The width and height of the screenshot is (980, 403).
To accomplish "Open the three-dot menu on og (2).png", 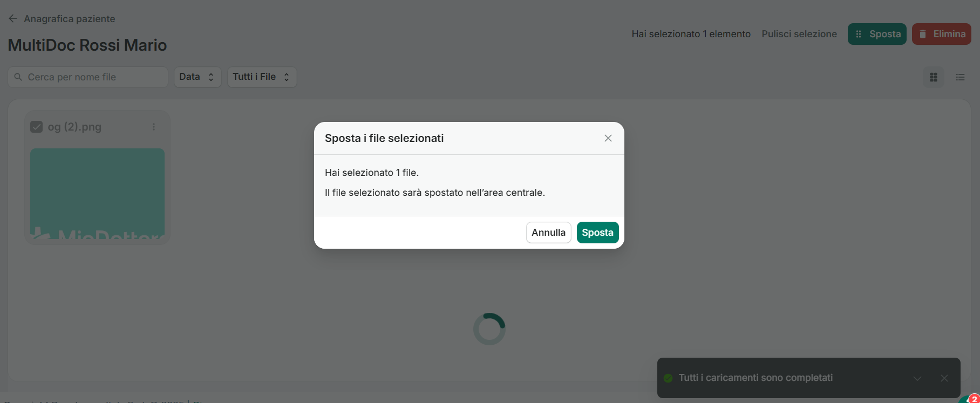I will click(154, 127).
